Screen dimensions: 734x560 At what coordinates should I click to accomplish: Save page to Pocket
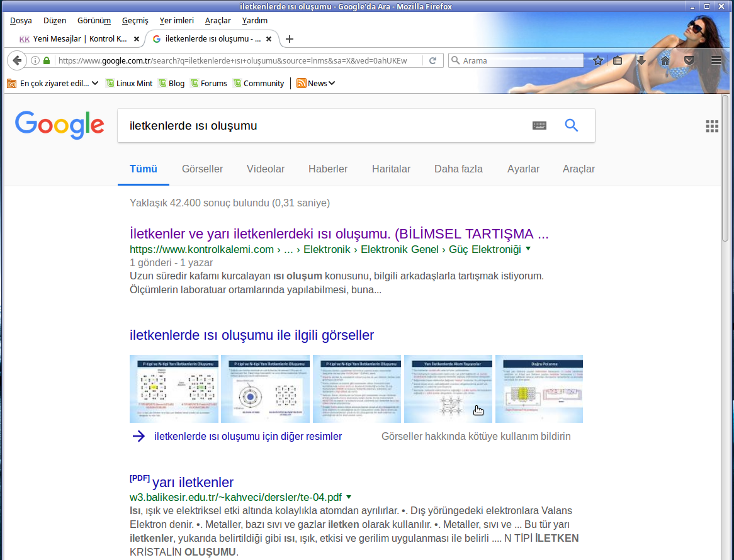[x=689, y=60]
